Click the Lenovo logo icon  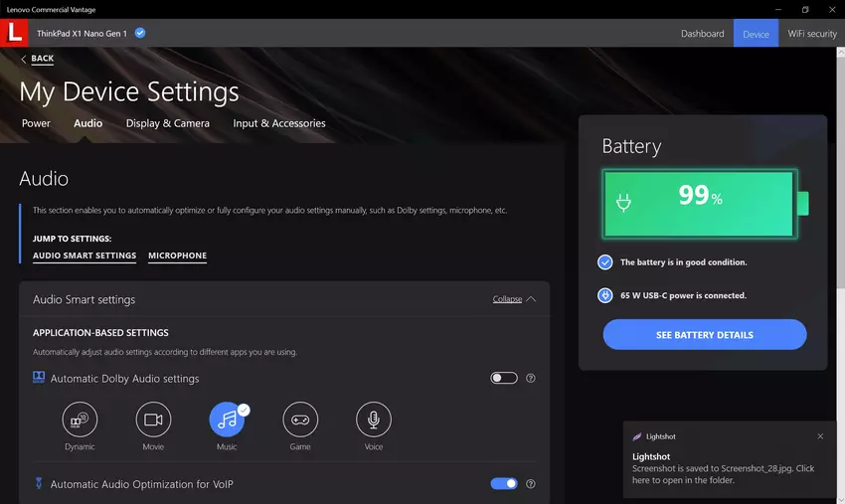[14, 33]
